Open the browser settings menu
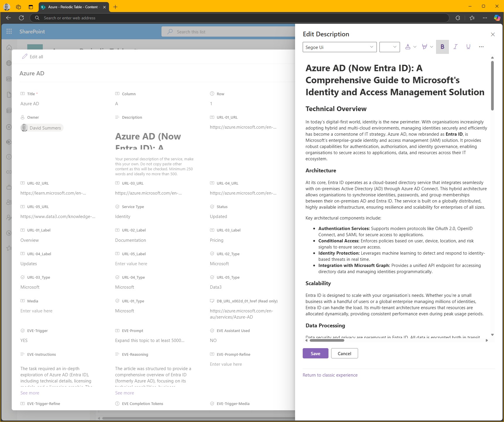504x422 pixels. click(x=485, y=18)
